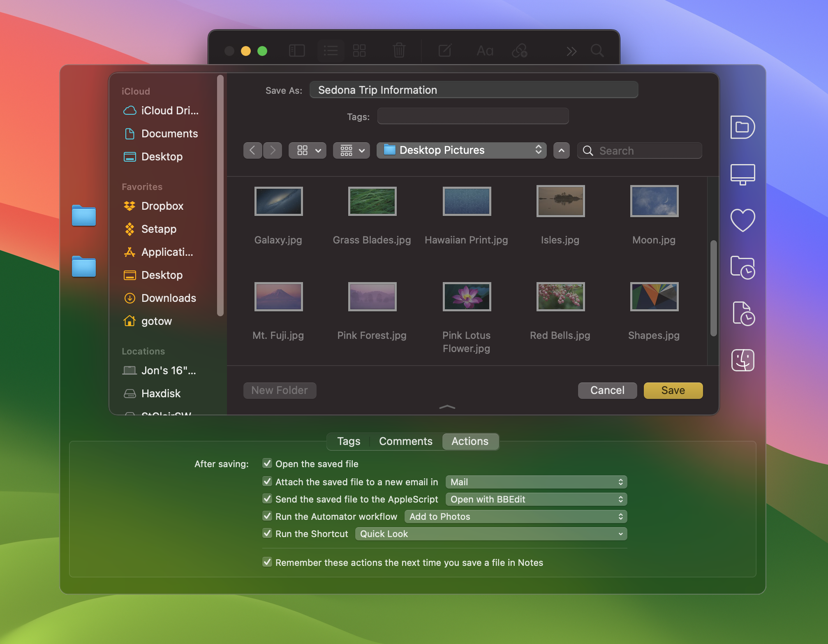Click the Save button

[x=673, y=390]
